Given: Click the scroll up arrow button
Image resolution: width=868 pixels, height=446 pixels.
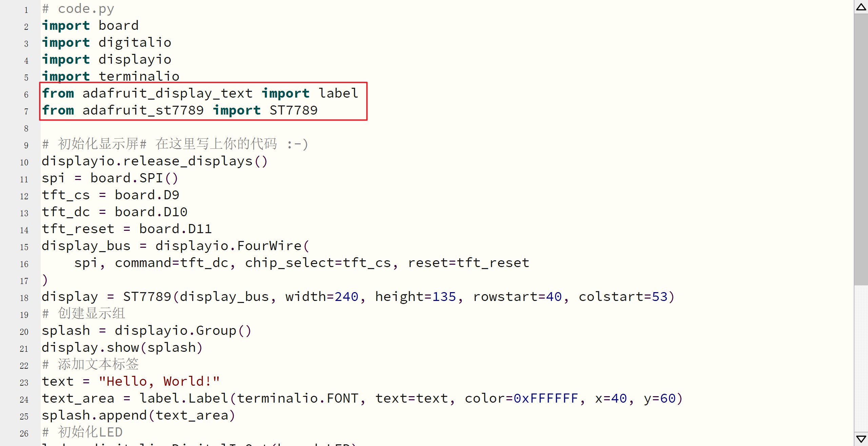Looking at the screenshot, I should [861, 7].
